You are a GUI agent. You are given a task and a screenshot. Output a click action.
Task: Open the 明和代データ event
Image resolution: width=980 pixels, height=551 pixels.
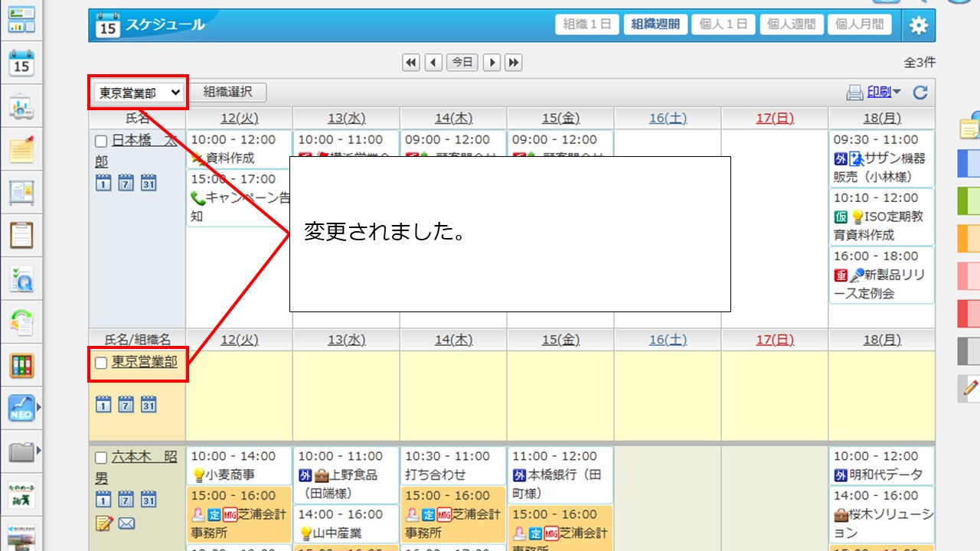click(882, 465)
